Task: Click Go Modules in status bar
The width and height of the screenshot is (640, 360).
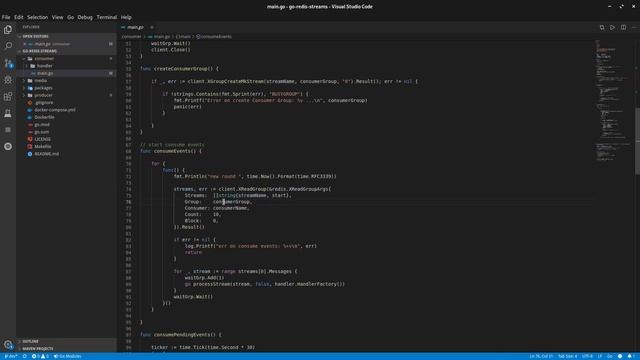Action: (68, 356)
